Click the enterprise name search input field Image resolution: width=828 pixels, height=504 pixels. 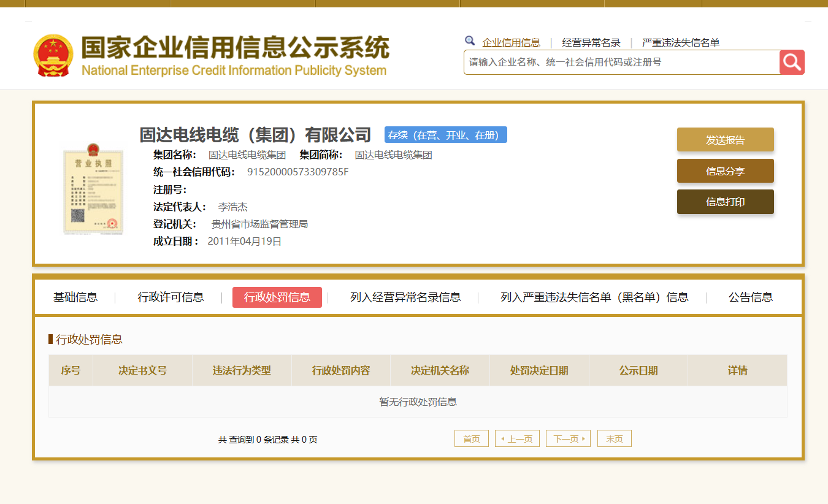tap(621, 62)
